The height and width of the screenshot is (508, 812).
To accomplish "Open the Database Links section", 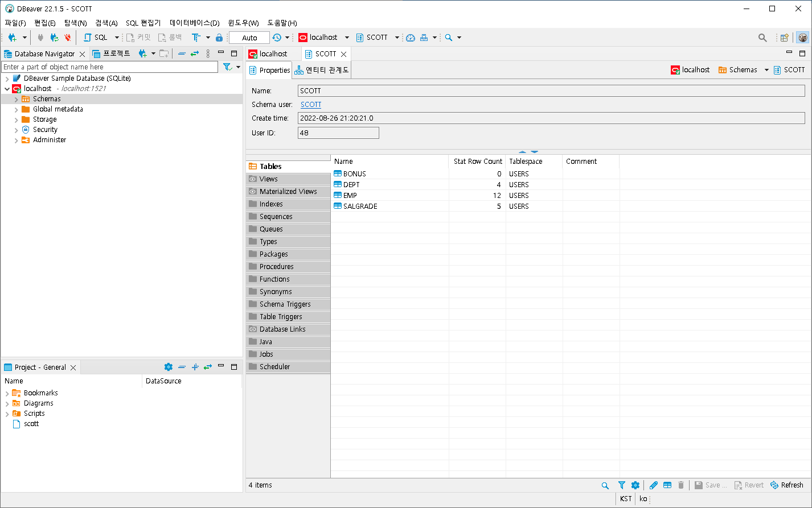I will (288, 329).
